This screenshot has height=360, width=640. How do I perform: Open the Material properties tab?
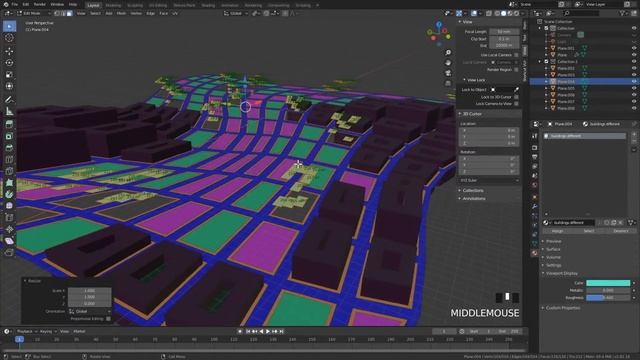[534, 253]
